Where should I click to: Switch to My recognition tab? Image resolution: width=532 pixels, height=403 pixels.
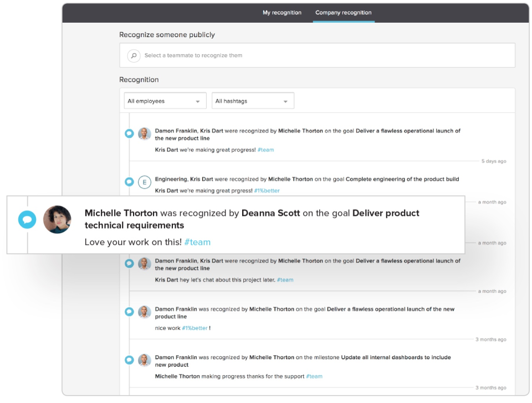coord(282,13)
